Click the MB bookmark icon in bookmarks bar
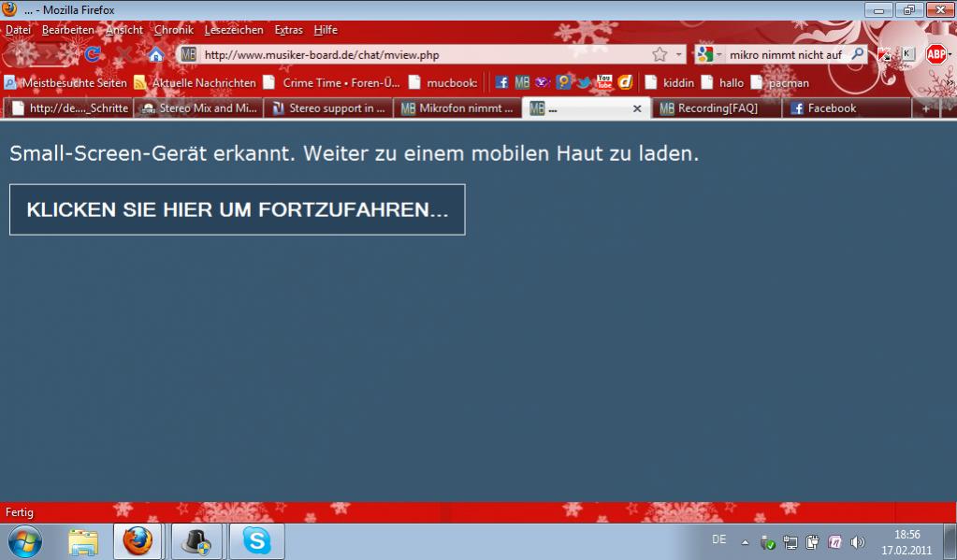Viewport: 957px width, 560px height. point(522,82)
